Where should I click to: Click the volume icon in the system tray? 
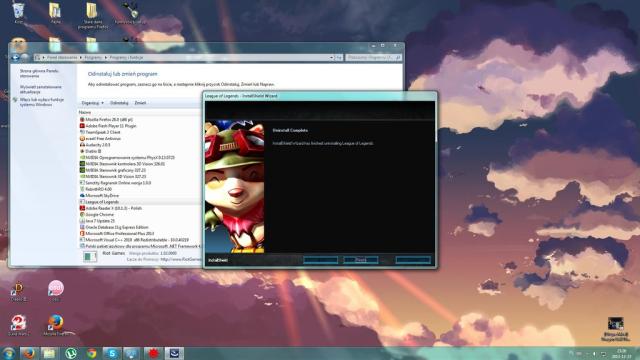(594, 354)
